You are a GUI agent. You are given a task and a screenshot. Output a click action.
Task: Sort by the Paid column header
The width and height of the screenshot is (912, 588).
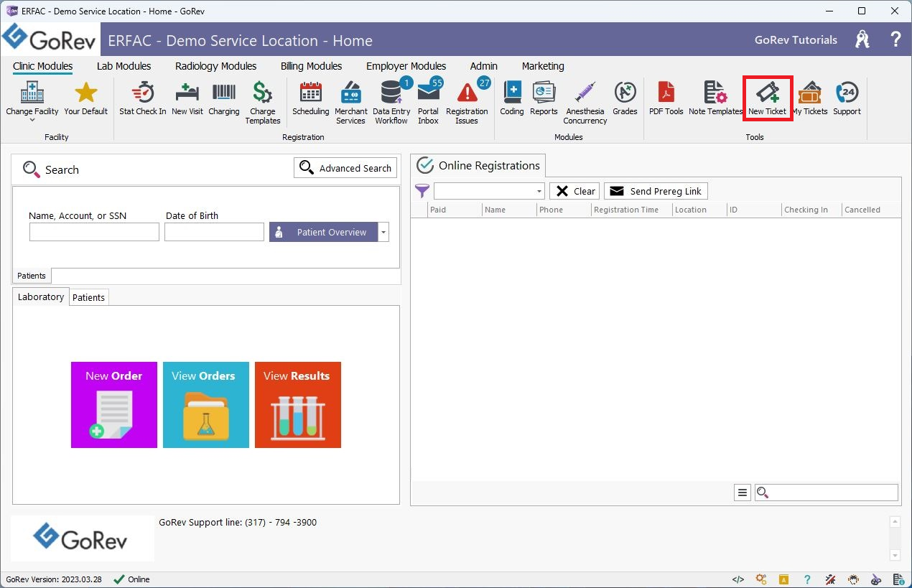[x=455, y=210]
